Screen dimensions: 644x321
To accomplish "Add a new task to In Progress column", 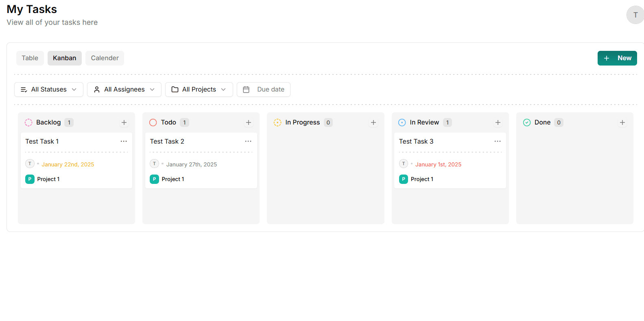I will (x=373, y=122).
